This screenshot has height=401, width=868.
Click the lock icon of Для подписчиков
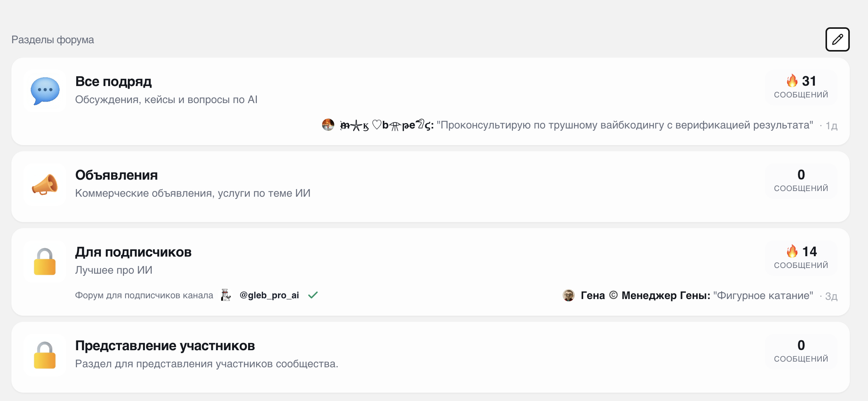pos(44,262)
